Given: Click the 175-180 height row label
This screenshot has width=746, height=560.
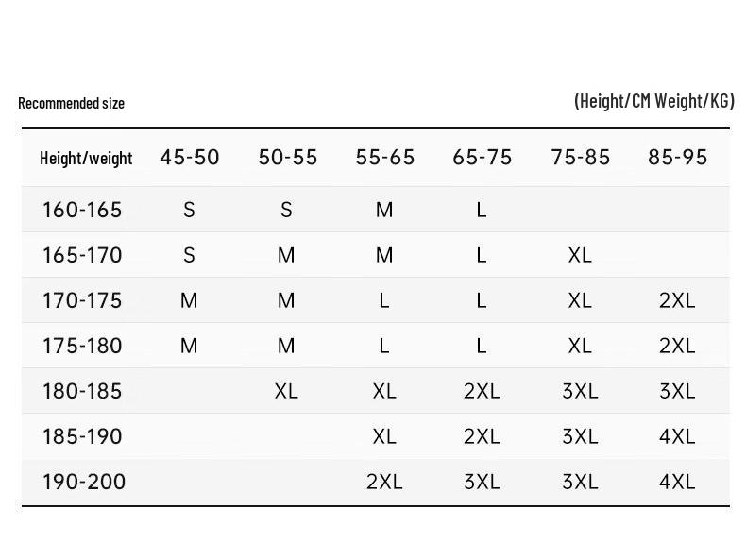Looking at the screenshot, I should point(82,346).
